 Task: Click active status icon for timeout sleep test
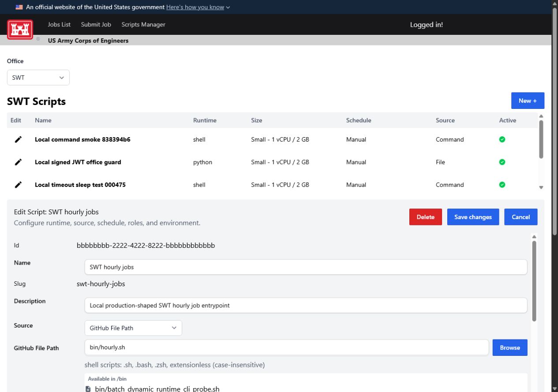502,185
